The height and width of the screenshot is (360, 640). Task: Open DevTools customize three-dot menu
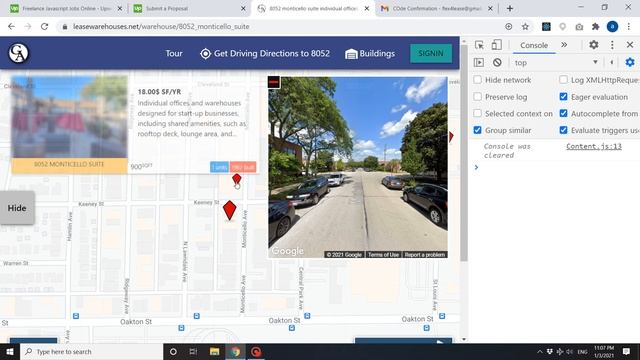click(612, 45)
